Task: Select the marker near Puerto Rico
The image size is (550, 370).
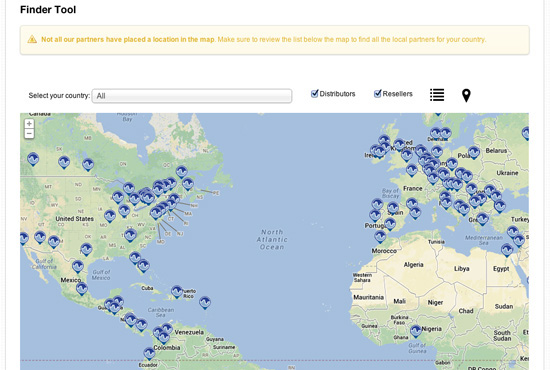Action: point(177,291)
